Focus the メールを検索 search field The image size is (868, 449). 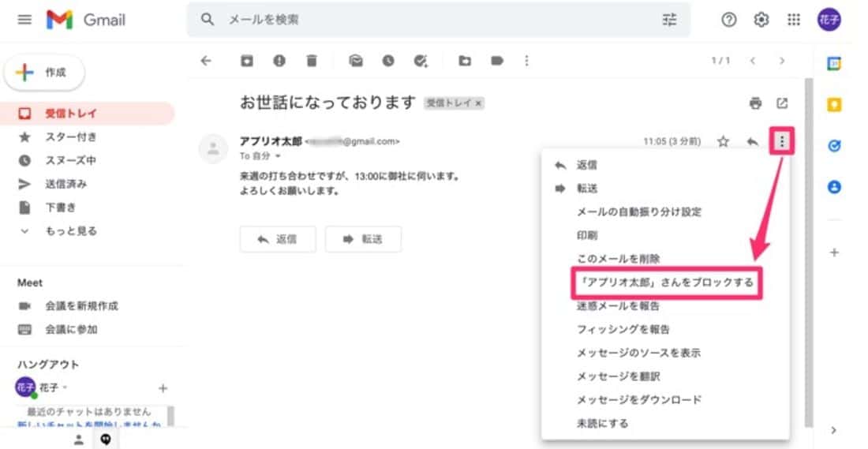[439, 20]
